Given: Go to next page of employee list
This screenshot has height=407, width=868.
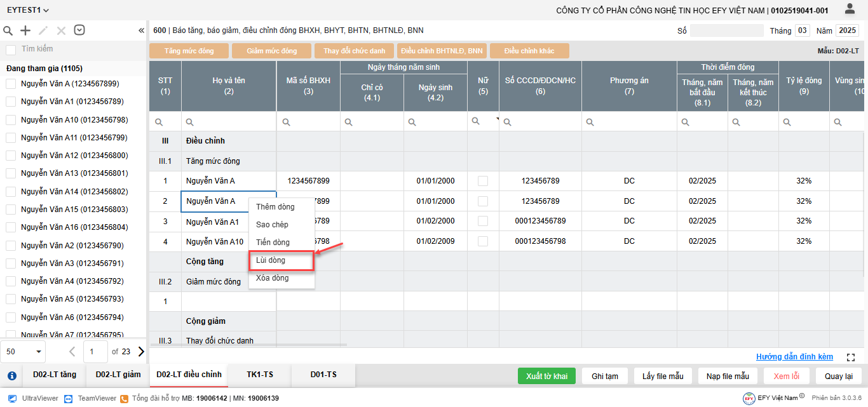Looking at the screenshot, I should [141, 351].
